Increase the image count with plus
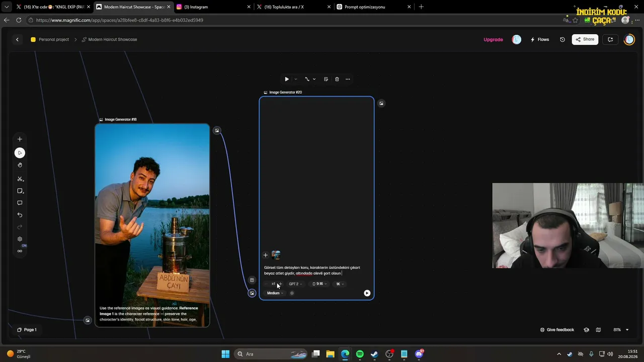The height and width of the screenshot is (362, 644). (x=280, y=284)
